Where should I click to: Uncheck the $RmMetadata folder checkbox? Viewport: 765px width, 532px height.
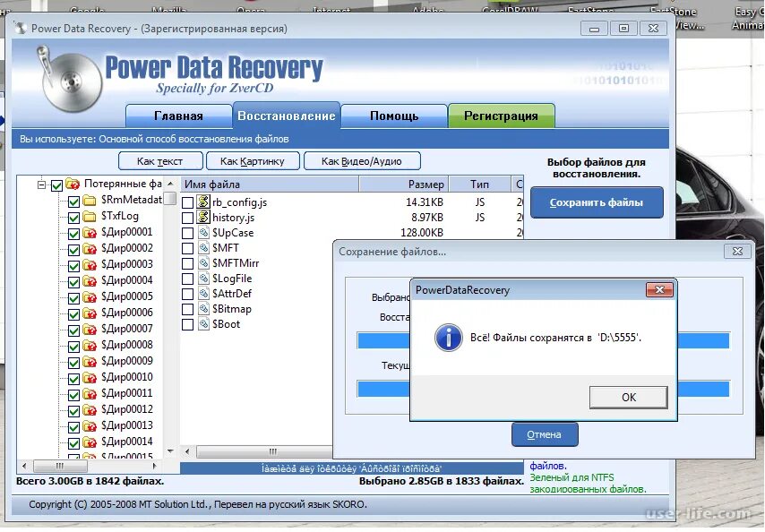click(73, 202)
